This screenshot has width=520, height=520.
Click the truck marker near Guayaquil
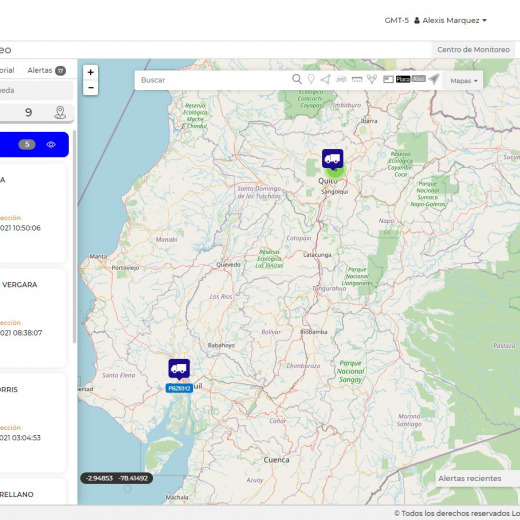tap(179, 369)
